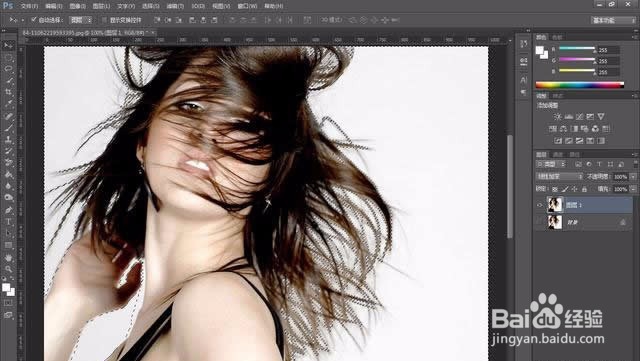Screen dimensions: 640x361
Task: Turn layer filtering switch on/off
Action: point(635,164)
